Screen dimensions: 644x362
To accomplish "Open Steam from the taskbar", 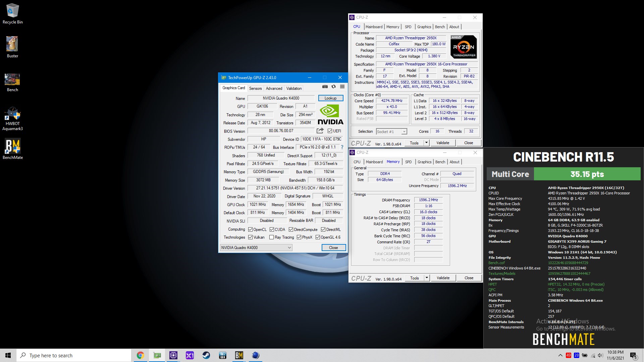I will click(x=206, y=355).
